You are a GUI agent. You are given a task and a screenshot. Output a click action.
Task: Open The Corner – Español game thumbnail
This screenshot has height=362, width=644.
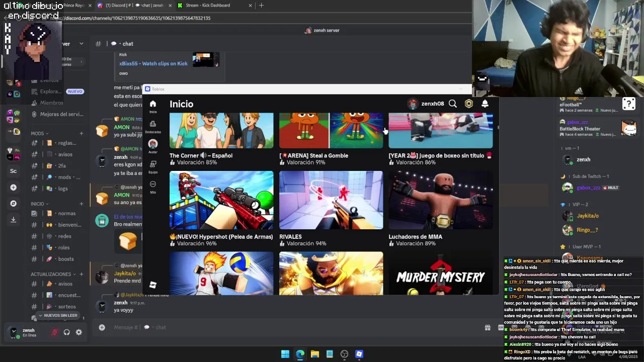(221, 131)
